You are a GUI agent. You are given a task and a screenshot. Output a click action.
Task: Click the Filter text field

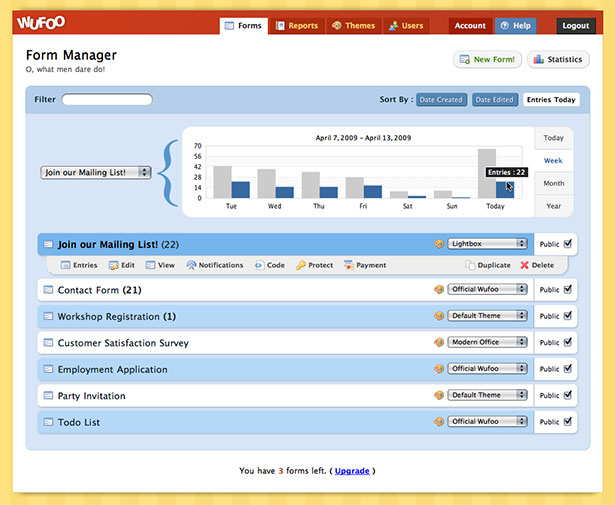(x=107, y=100)
